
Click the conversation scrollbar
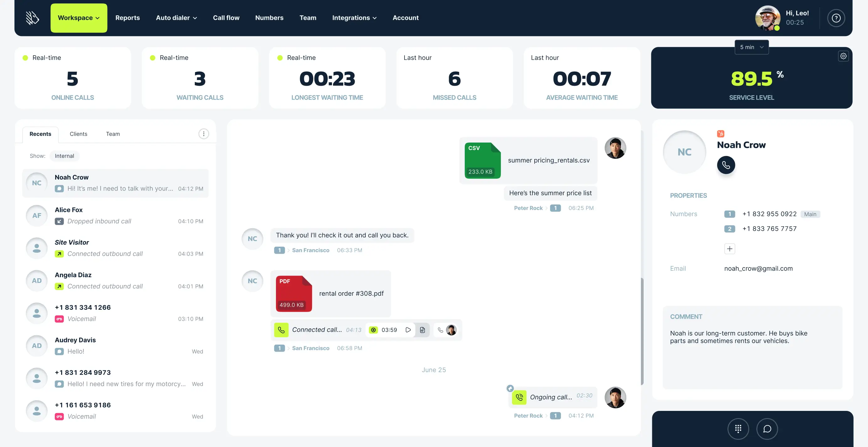coord(642,331)
